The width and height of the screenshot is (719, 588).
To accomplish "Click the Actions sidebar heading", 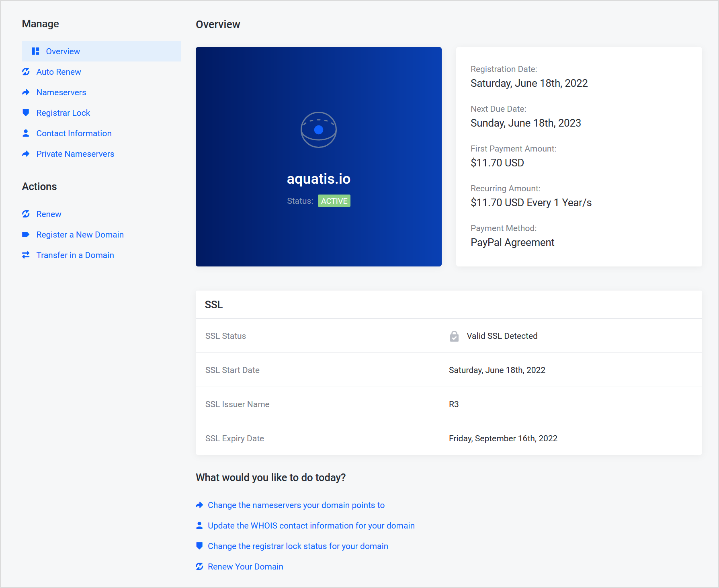I will [39, 186].
